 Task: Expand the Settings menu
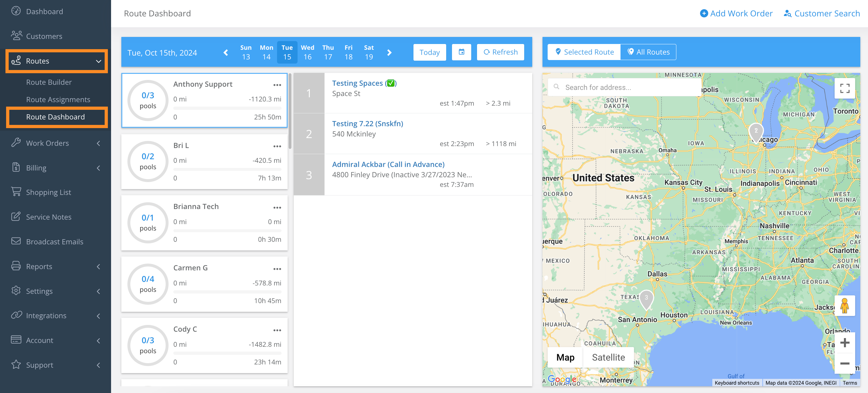[56, 291]
